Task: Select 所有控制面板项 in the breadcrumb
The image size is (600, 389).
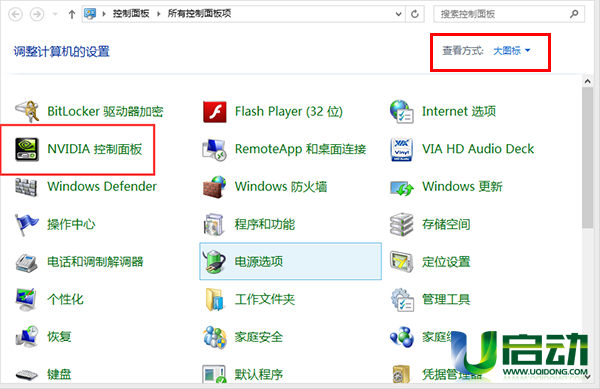Action: 199,14
